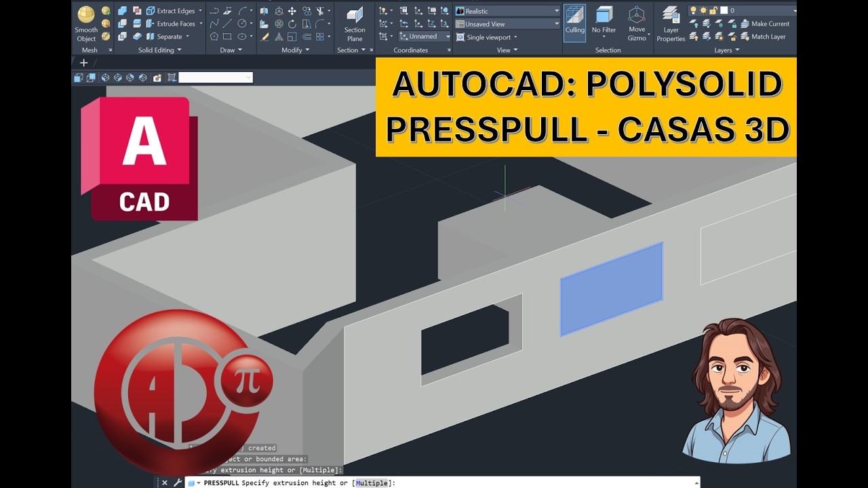Image resolution: width=868 pixels, height=488 pixels.
Task: Open the view toolbar combo box
Action: click(216, 78)
